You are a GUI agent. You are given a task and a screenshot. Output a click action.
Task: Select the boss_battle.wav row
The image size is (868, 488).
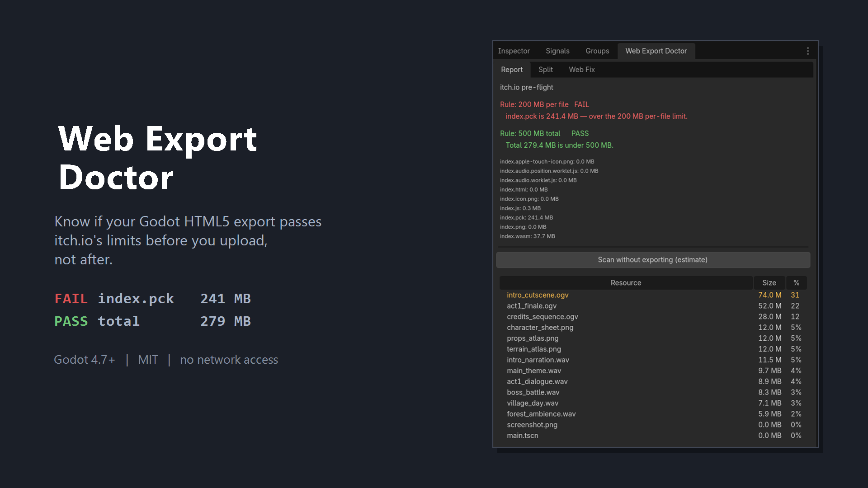[x=653, y=393]
